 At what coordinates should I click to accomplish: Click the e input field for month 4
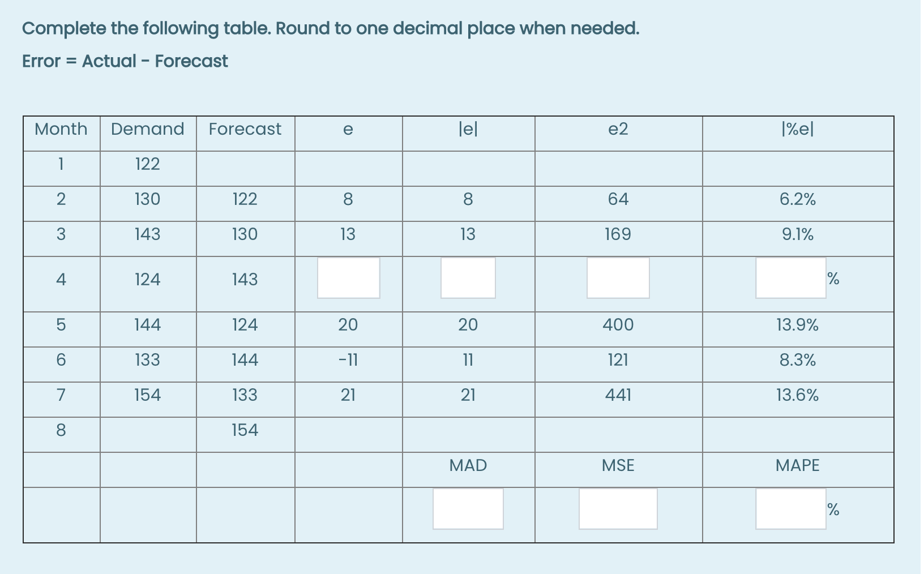(348, 278)
